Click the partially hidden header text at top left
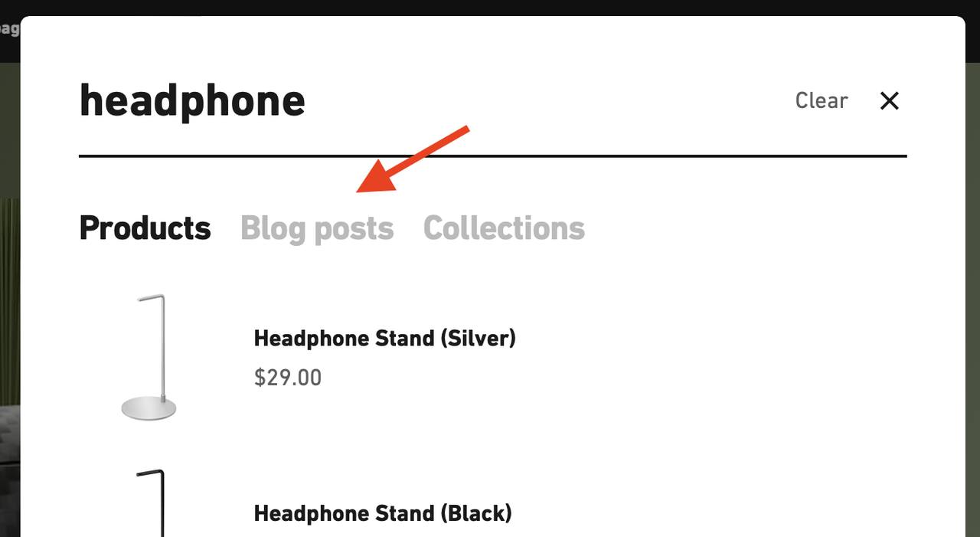980x537 pixels. coord(9,30)
